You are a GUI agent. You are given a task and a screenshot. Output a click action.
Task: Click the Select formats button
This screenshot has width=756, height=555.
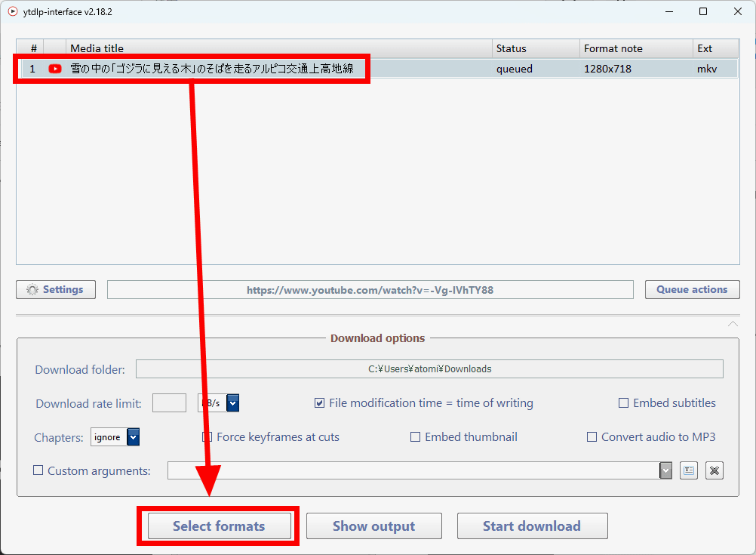(219, 526)
